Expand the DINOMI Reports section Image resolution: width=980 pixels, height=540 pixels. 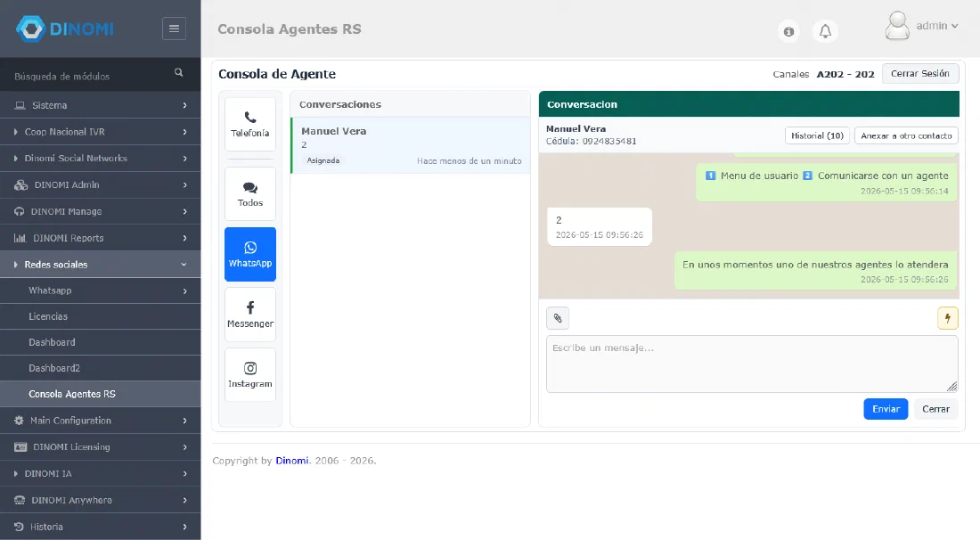click(x=100, y=238)
